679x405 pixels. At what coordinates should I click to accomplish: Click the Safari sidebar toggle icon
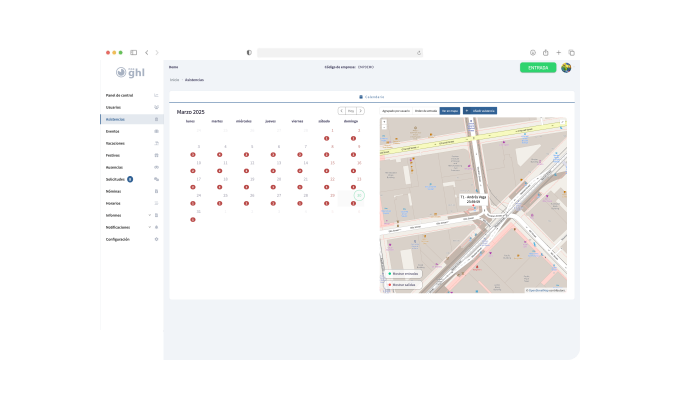pos(133,52)
